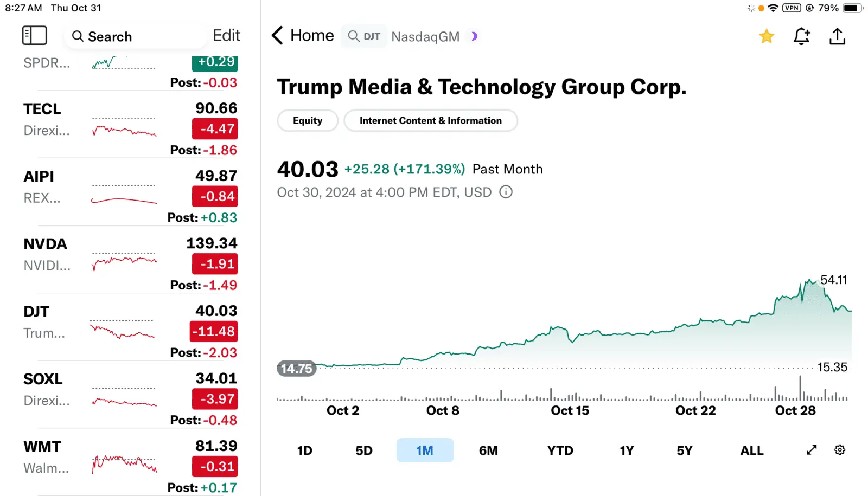868x496 pixels.
Task: Toggle DJT red change badge -11.48
Action: point(214,331)
